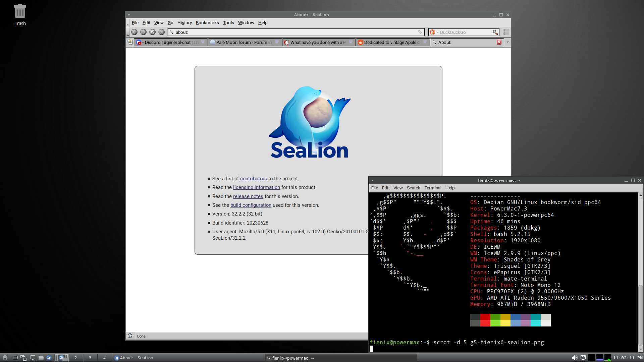Image resolution: width=644 pixels, height=362 pixels.
Task: Click the feed tag icon in address bar
Action: 420,32
